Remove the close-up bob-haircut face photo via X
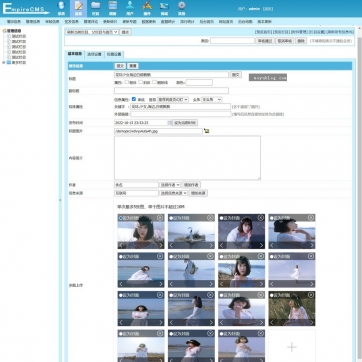This screenshot has width=362, height=362. pyautogui.click(x=160, y=218)
